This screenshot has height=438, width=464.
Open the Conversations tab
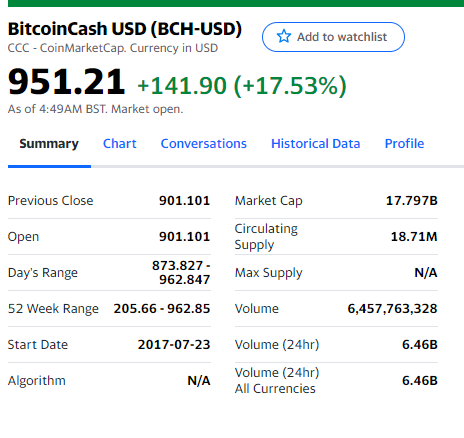204,144
